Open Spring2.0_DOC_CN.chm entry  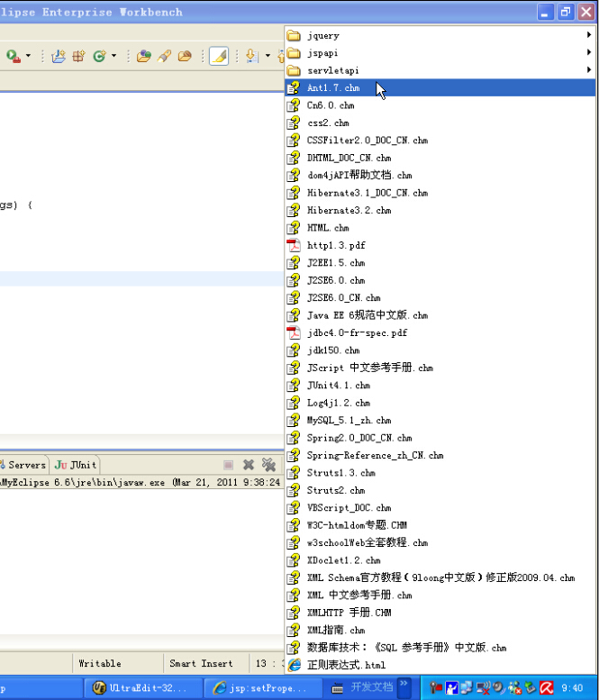click(440, 438)
